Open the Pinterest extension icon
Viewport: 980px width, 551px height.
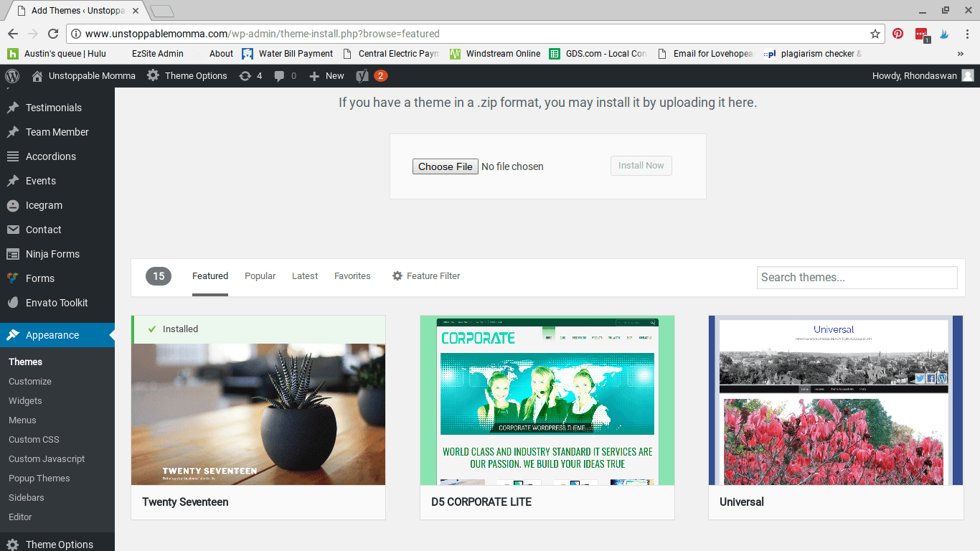(897, 34)
